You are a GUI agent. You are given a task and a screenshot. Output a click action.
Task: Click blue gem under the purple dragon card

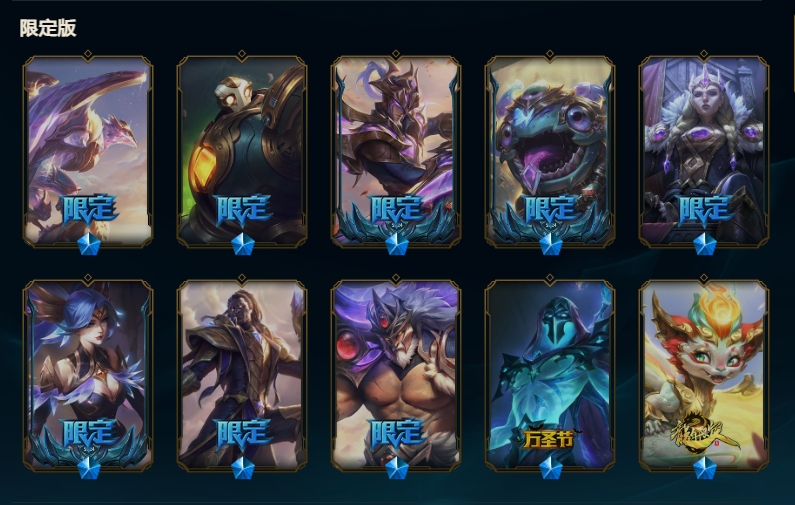click(x=89, y=244)
